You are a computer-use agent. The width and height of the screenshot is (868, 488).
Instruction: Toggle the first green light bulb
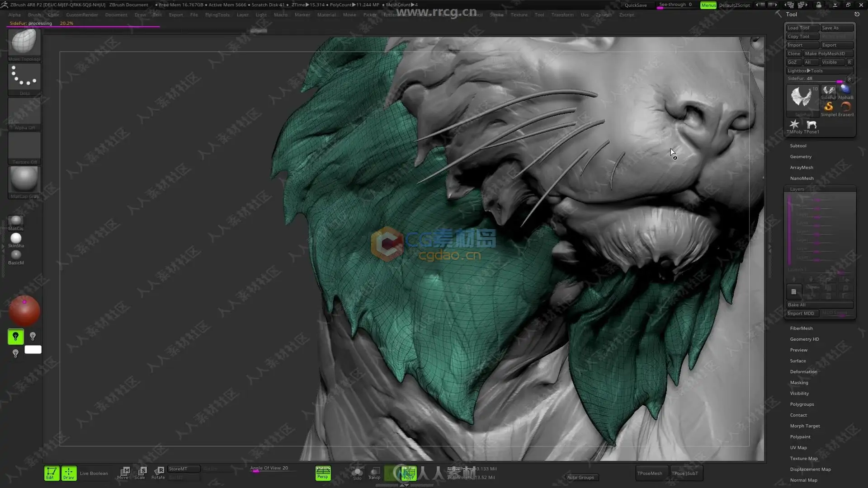tap(15, 337)
